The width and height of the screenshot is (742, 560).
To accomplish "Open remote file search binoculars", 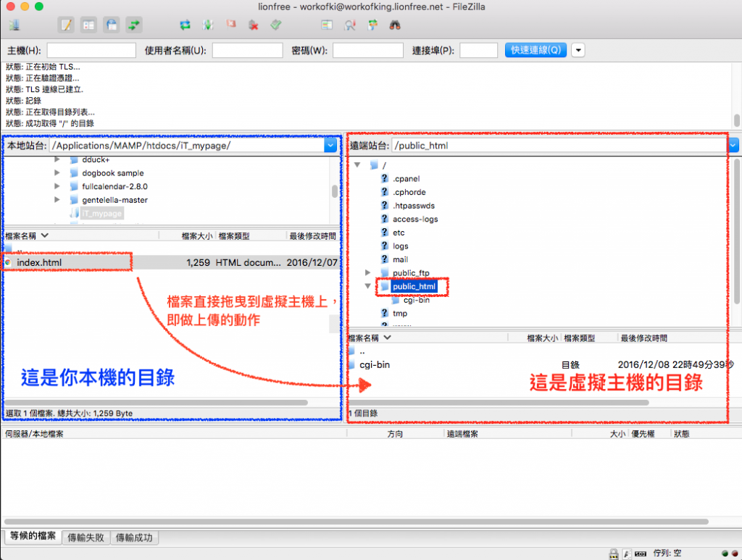I will [395, 25].
